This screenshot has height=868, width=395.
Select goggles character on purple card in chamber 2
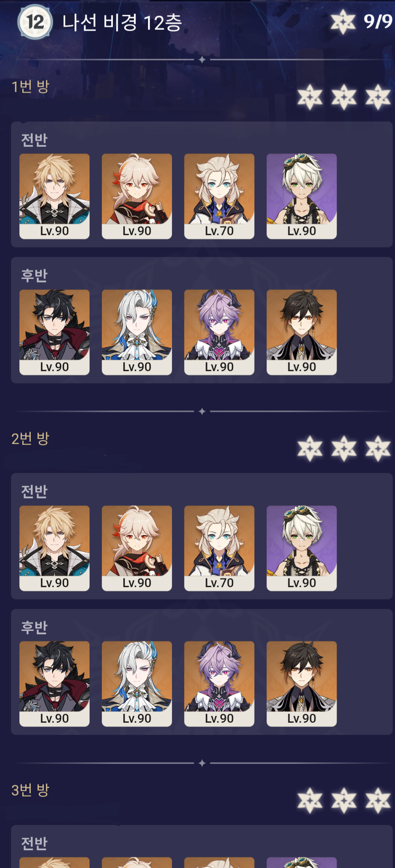click(x=302, y=548)
